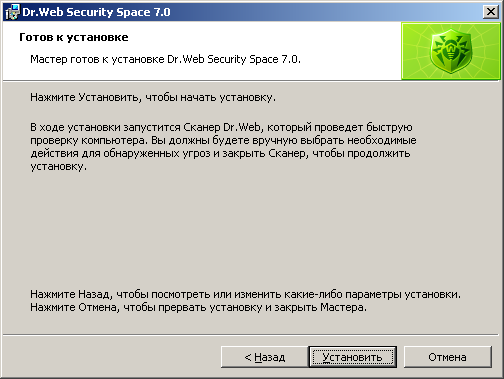Click the line beginning действия для обнаруженных угроз
Viewport: 504px width, 379px height.
point(220,153)
